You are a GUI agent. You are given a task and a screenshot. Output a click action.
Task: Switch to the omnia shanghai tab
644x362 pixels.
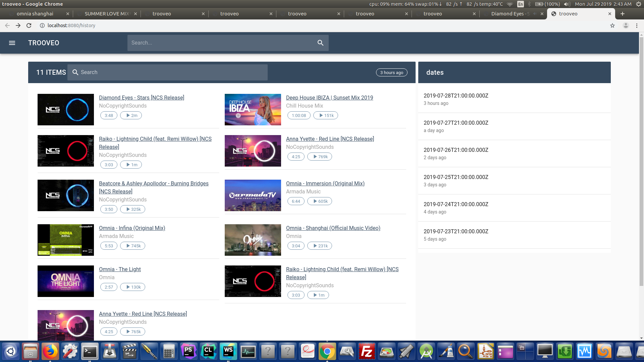[x=35, y=14]
